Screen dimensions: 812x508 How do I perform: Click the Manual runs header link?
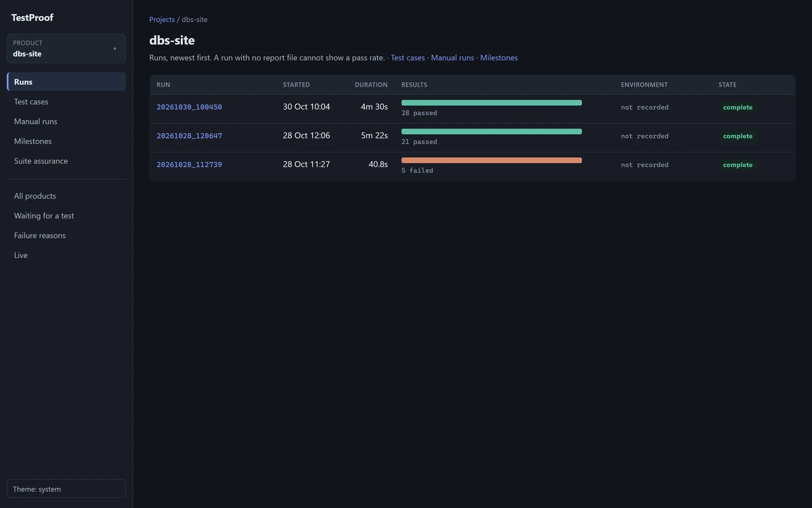pos(452,58)
